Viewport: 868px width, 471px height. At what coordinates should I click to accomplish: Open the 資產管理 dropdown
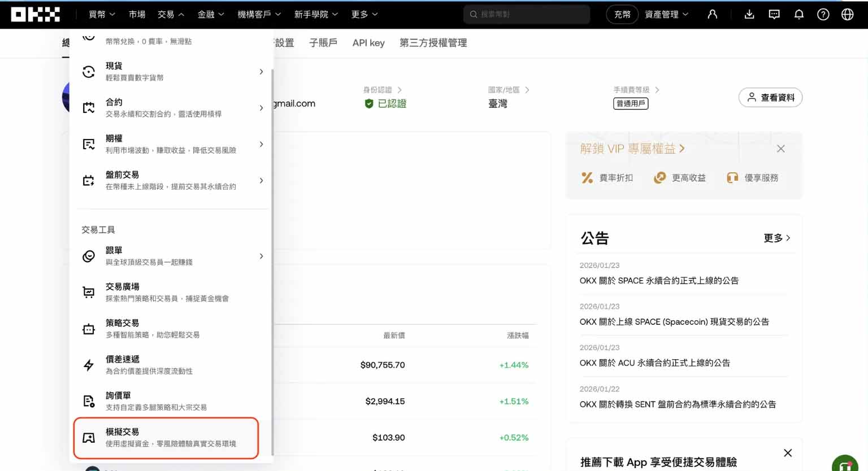667,14
